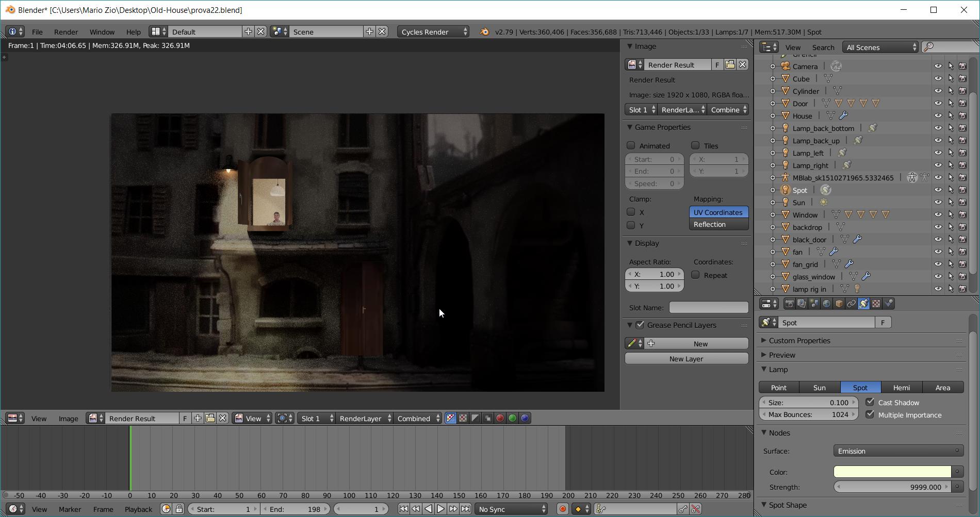The image size is (980, 517).
Task: Add new screen layout with plus icon
Action: coord(248,31)
